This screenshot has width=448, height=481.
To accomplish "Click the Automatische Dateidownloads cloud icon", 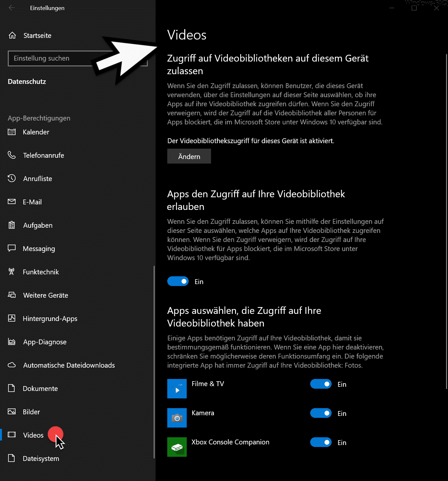I will [12, 365].
